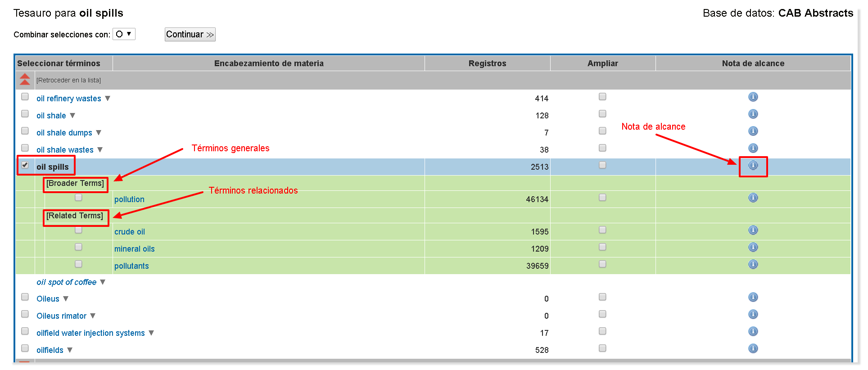
Task: Open the oil spot of coffee link
Action: [67, 282]
